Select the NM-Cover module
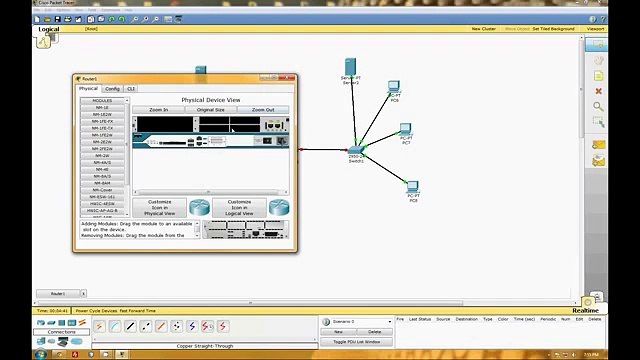Image resolution: width=640 pixels, height=360 pixels. [102, 190]
